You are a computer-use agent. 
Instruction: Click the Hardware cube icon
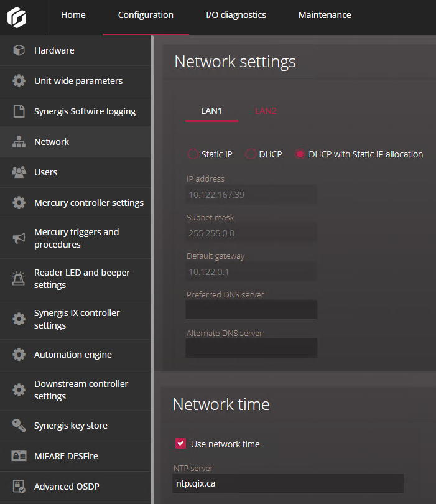click(x=17, y=51)
